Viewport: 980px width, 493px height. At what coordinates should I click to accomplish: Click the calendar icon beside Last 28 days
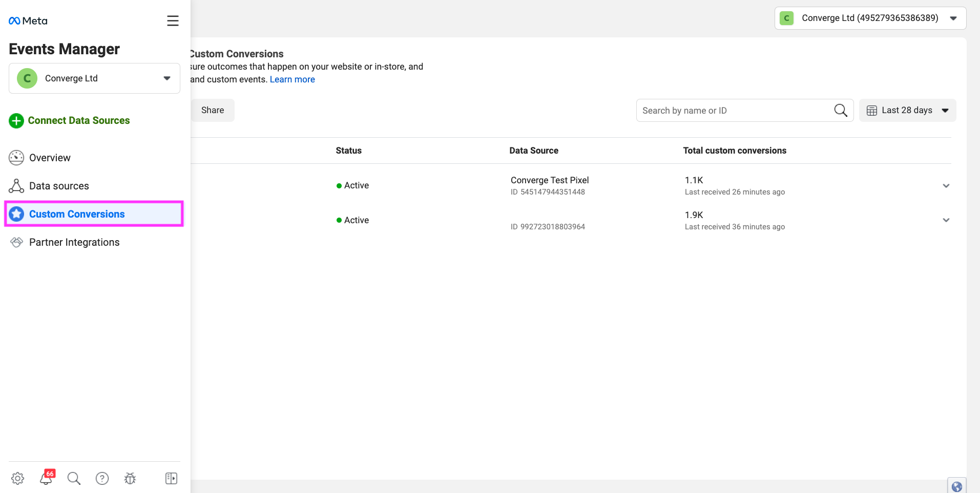click(x=871, y=111)
